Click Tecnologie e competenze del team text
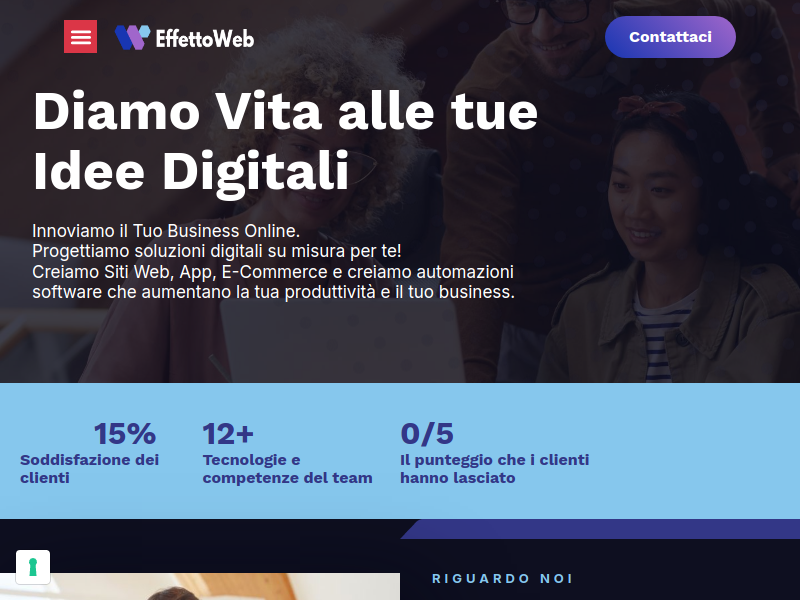Viewport: 800px width, 600px height. [x=287, y=469]
